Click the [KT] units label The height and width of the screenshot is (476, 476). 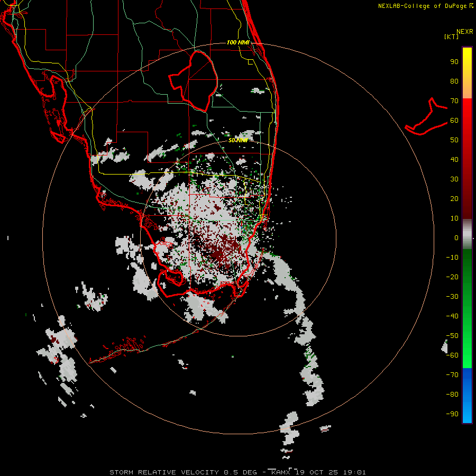(451, 36)
